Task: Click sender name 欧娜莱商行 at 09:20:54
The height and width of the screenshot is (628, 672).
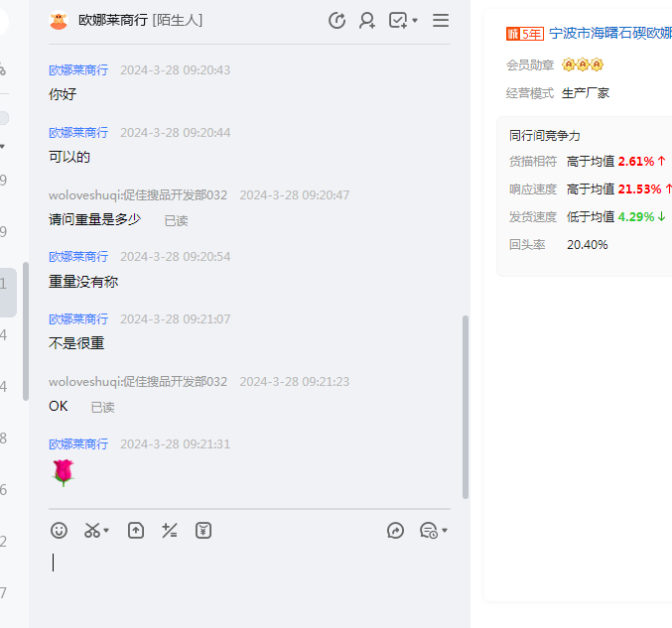Action: tap(78, 257)
